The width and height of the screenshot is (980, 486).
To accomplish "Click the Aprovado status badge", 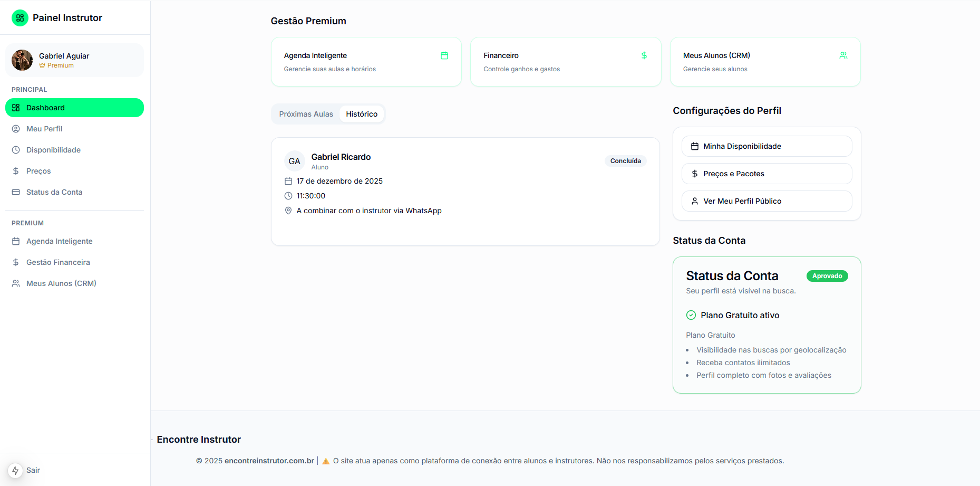I will click(827, 275).
